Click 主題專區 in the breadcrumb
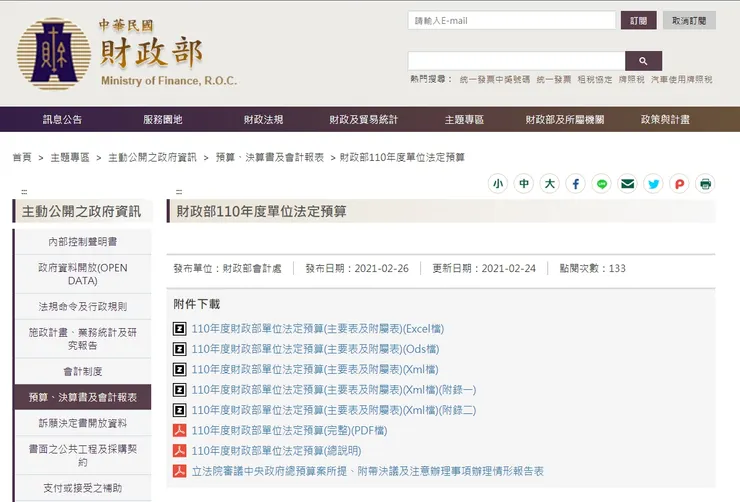This screenshot has width=740, height=502. pyautogui.click(x=70, y=158)
